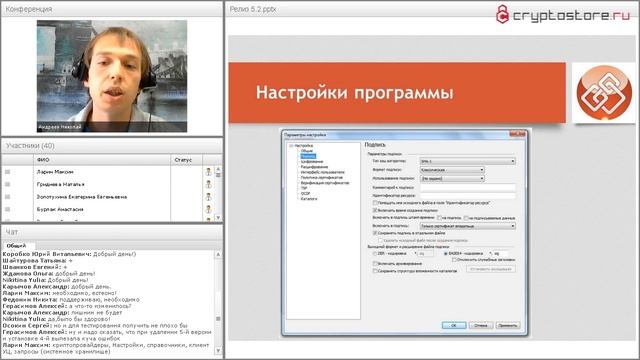
Task: Select Общие in the settings tree
Action: point(307,151)
